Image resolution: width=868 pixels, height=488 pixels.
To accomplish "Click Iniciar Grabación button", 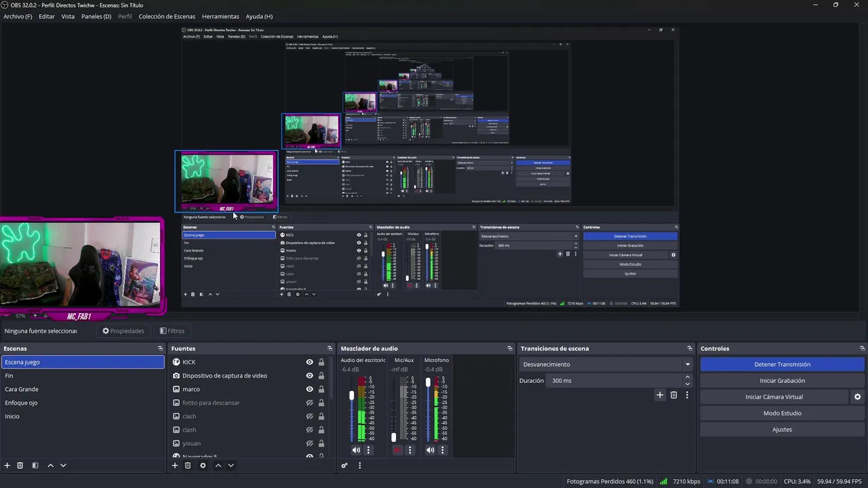I will pyautogui.click(x=783, y=381).
